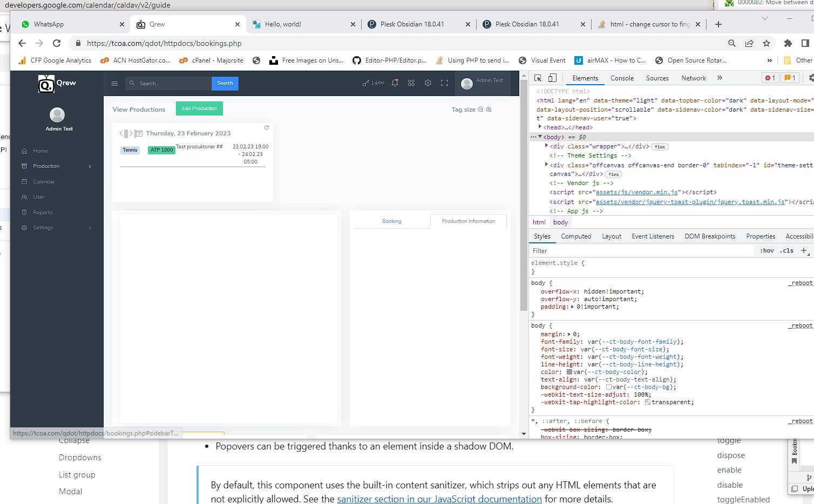Click the Edit Production button

(x=199, y=108)
